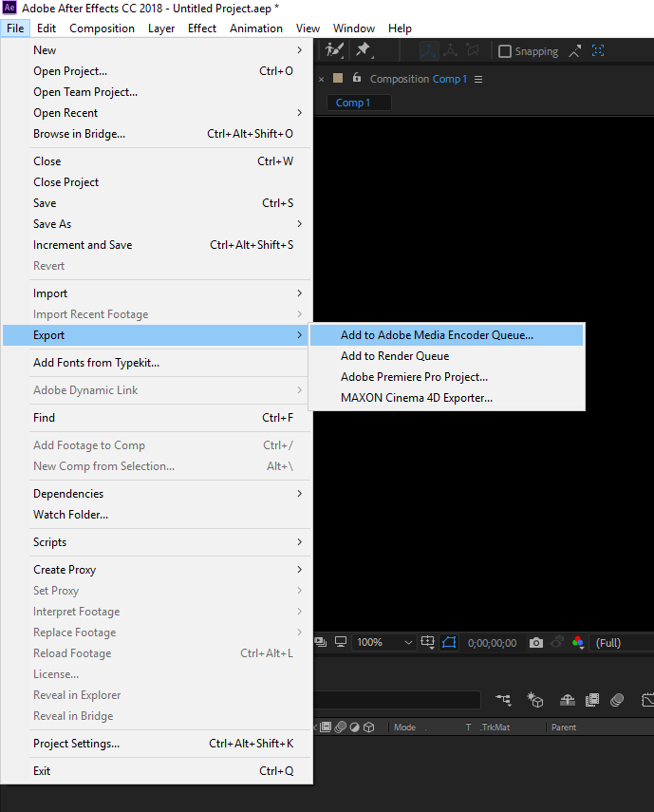Enable frame blending timeline icon
Viewport: 654px width, 812px height.
pos(592,700)
